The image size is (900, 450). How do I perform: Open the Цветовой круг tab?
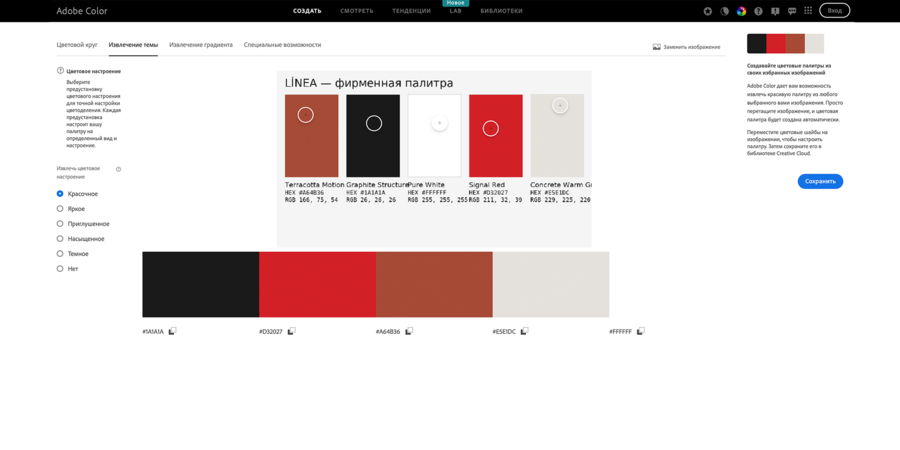(x=77, y=45)
